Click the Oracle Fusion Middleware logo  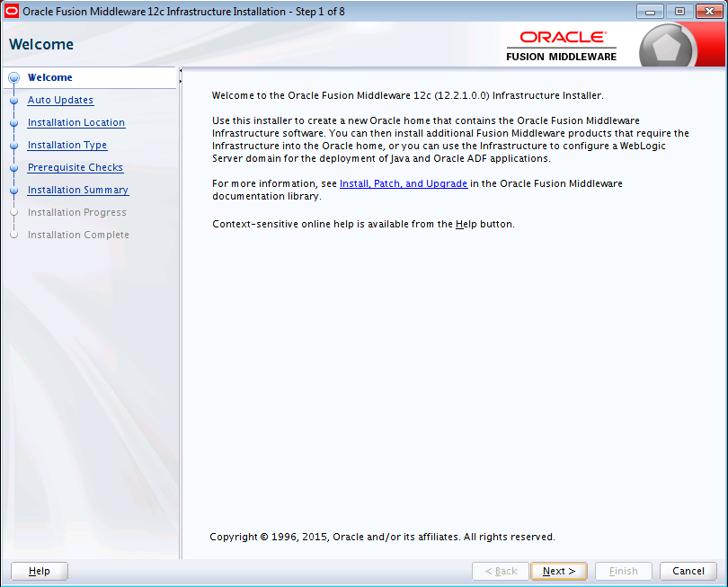(x=562, y=46)
